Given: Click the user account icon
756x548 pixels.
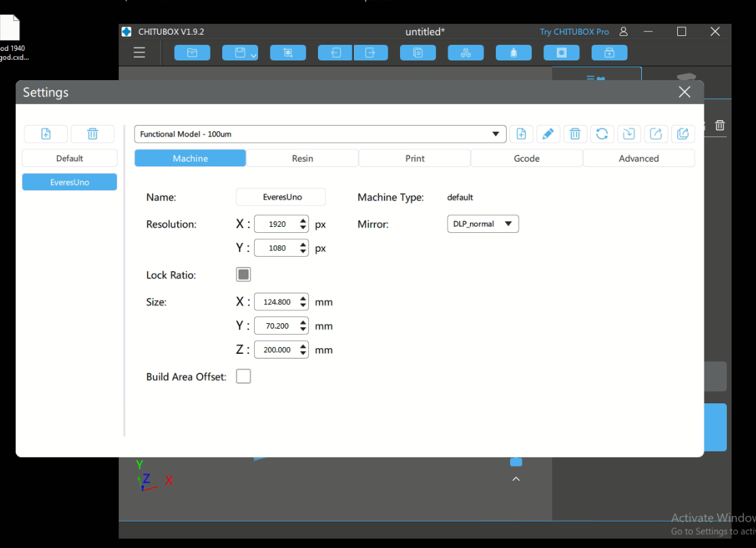Looking at the screenshot, I should pos(624,32).
